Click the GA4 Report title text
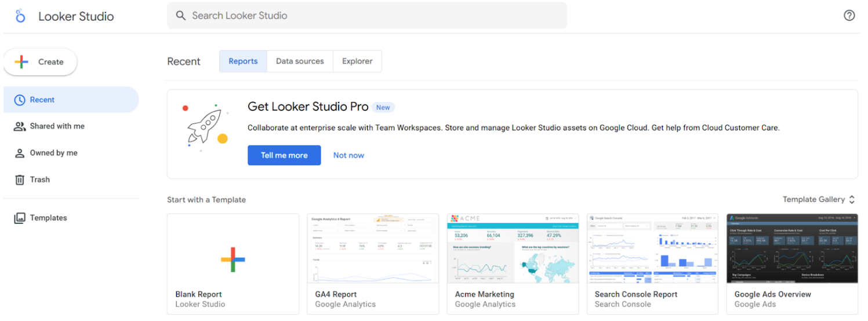Screen dimensions: 868x321 click(x=336, y=294)
